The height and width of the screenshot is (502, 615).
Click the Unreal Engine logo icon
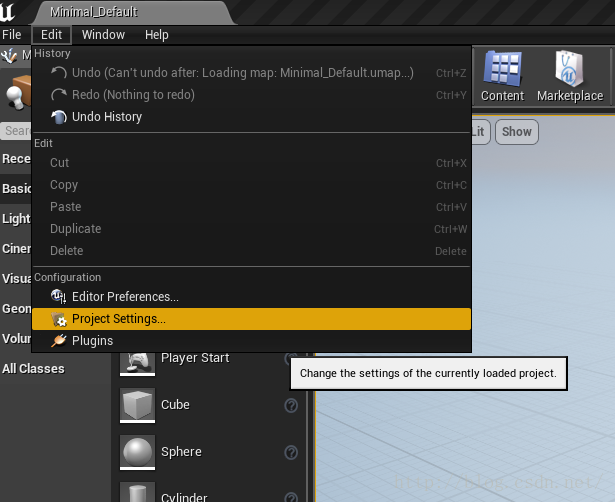point(7,11)
